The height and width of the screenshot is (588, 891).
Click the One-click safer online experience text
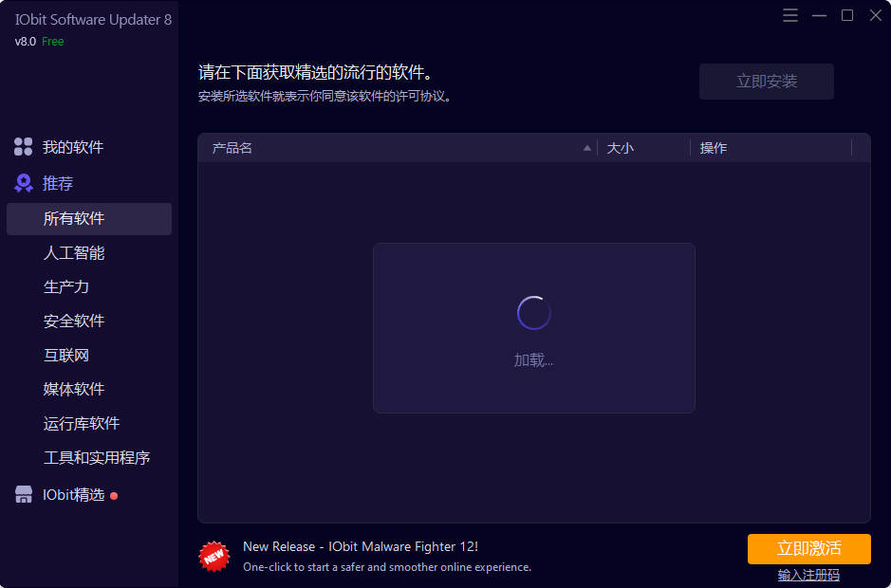[x=387, y=567]
